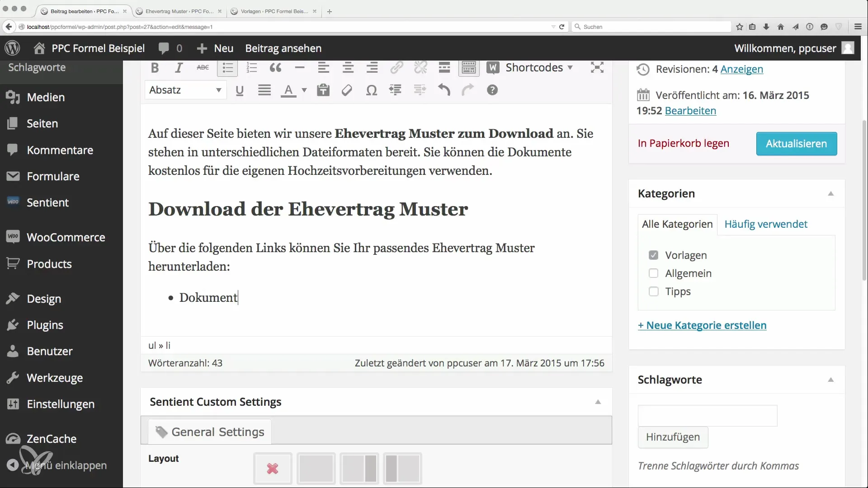The height and width of the screenshot is (488, 868).
Task: Focus the Schlagworte tag input field
Action: click(x=707, y=416)
